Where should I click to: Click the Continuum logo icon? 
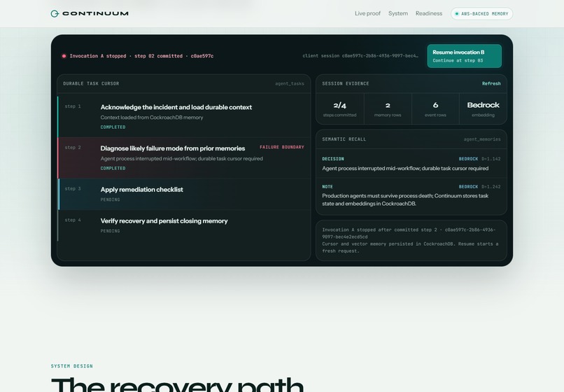(x=55, y=14)
